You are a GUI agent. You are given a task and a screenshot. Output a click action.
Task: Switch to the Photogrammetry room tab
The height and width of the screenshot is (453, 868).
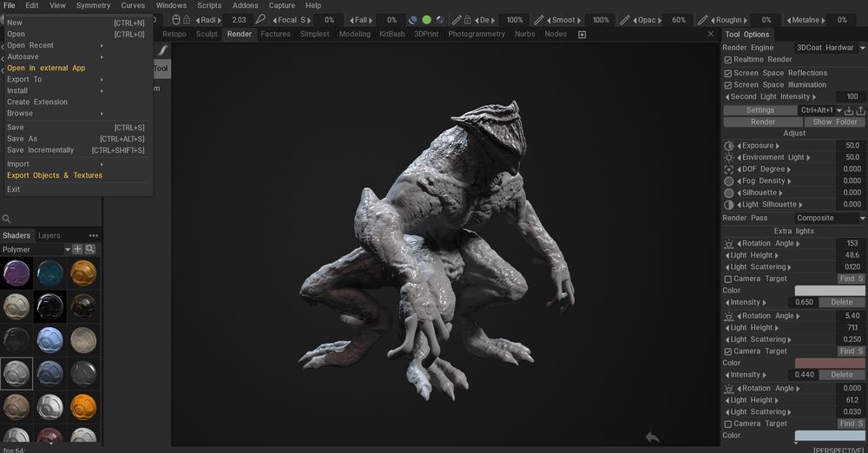pos(476,35)
